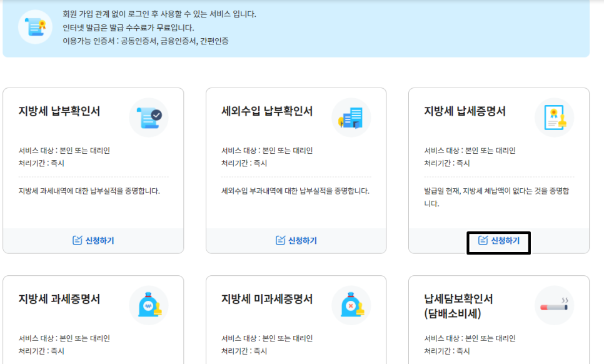Click the highlighted 신청하기 button for 지방세 납세증명서

[497, 241]
